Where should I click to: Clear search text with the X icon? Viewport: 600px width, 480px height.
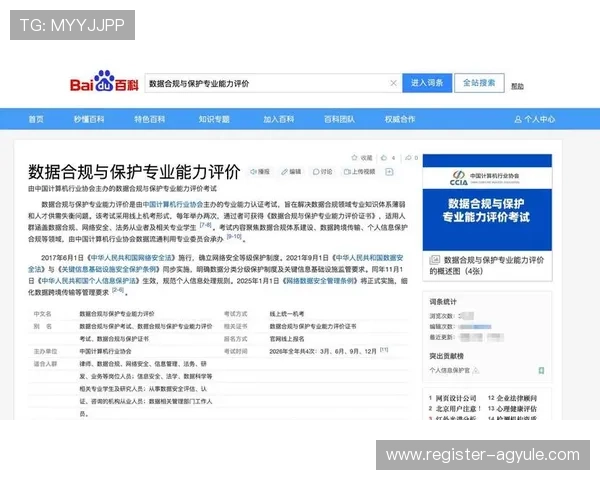click(393, 83)
